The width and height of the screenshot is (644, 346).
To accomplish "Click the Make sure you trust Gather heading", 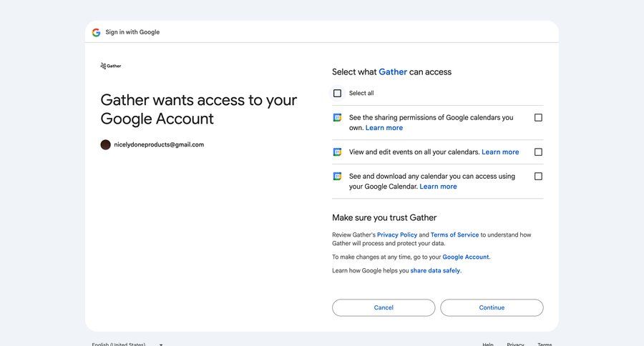I will pyautogui.click(x=384, y=217).
